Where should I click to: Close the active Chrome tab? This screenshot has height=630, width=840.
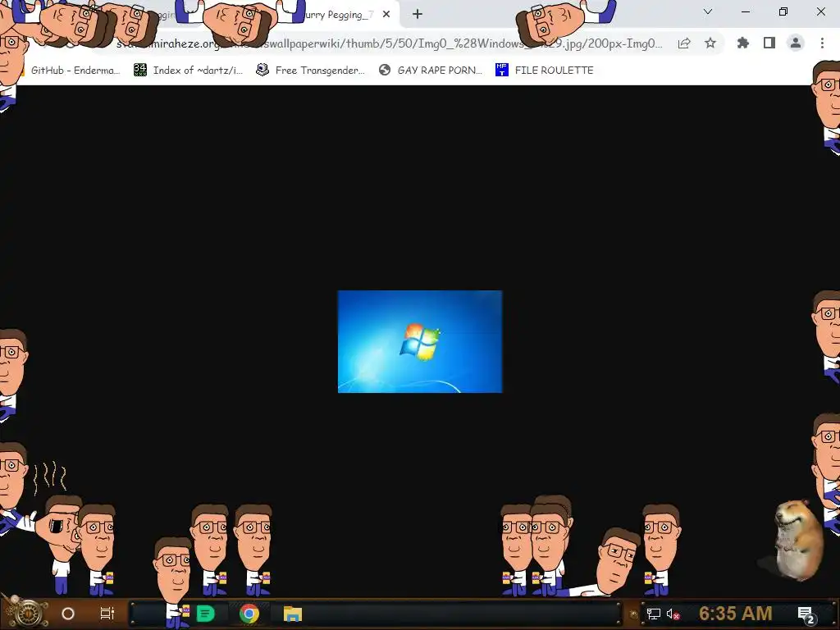pos(386,15)
